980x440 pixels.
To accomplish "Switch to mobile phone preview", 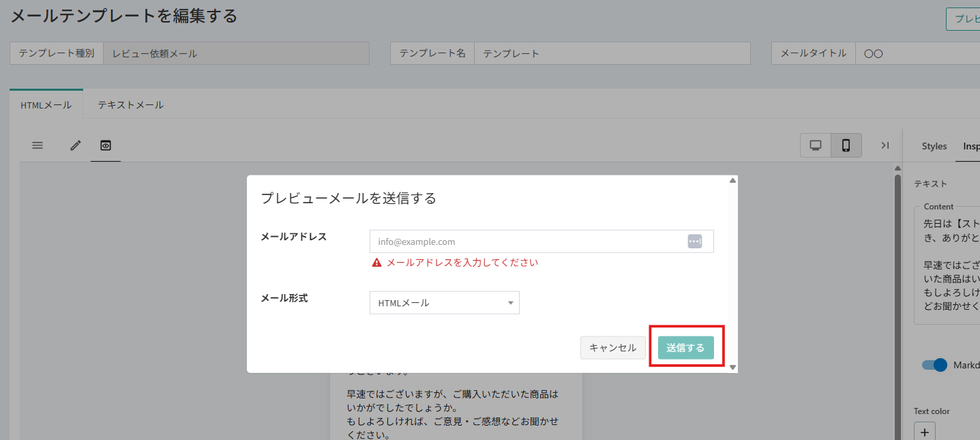I will [846, 145].
